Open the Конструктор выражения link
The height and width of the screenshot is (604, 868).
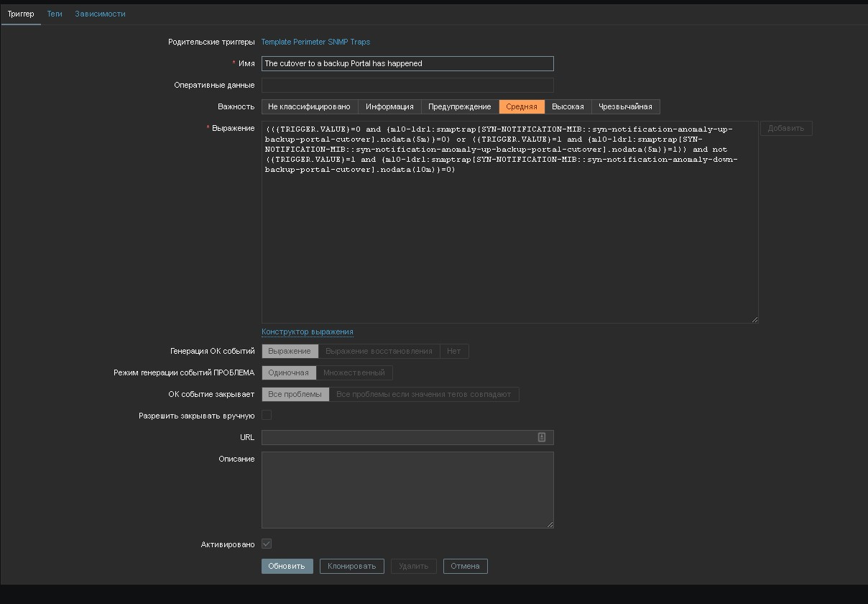click(x=308, y=331)
